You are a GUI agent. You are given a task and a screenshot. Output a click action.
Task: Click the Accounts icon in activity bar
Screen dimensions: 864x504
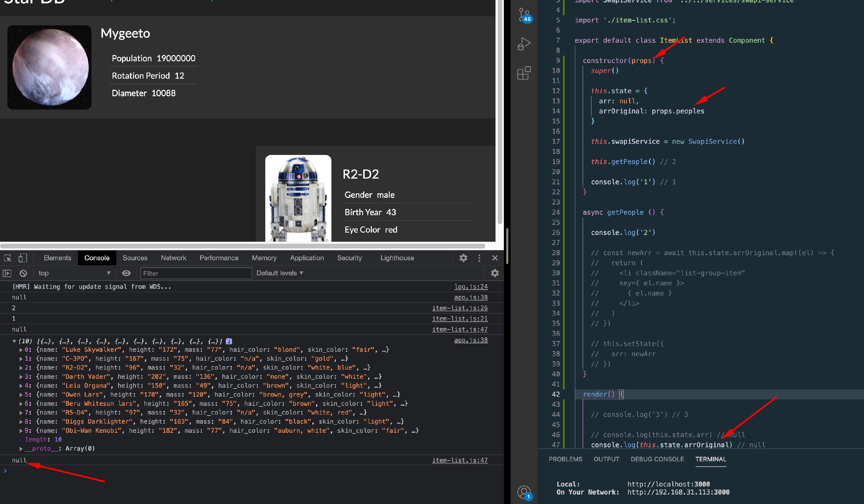524,492
